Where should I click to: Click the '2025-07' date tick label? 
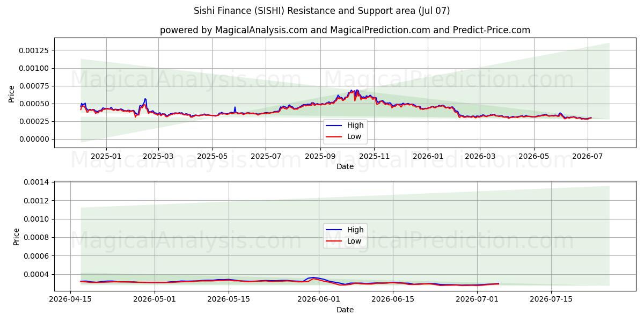(x=266, y=156)
